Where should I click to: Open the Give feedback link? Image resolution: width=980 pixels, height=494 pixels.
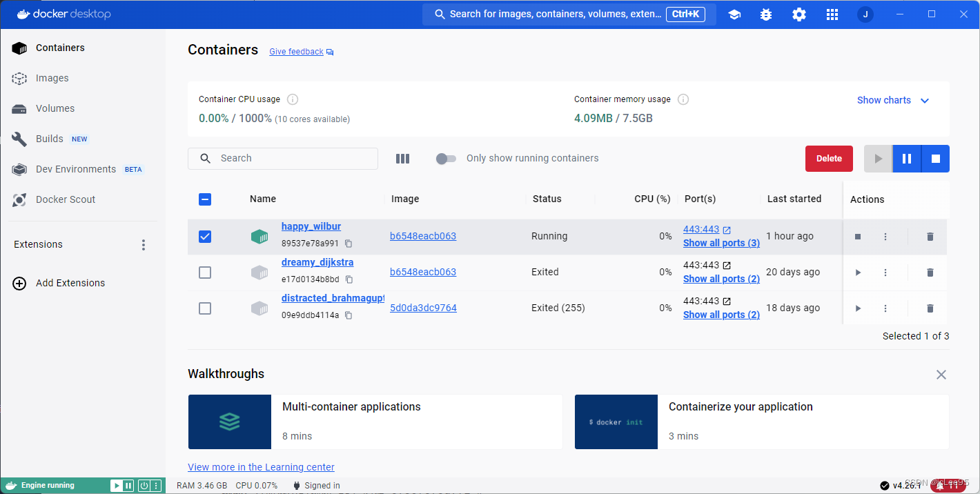point(296,51)
